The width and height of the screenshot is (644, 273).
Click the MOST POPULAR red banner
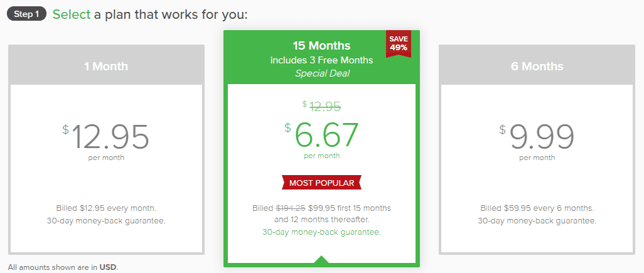(321, 183)
